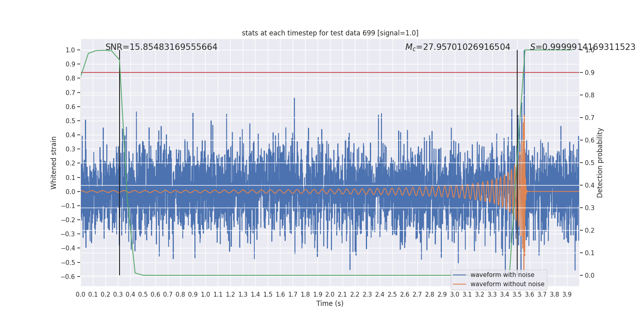
Task: Click the right axis tick label 0.2
Action: (590, 231)
